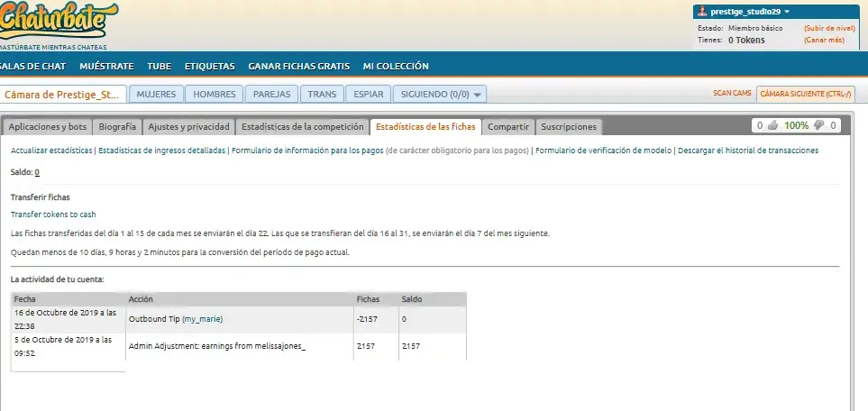Click CÁMARA SIGUIENTE (CTRL-/) button
Screen dimensions: 868x411
[806, 94]
